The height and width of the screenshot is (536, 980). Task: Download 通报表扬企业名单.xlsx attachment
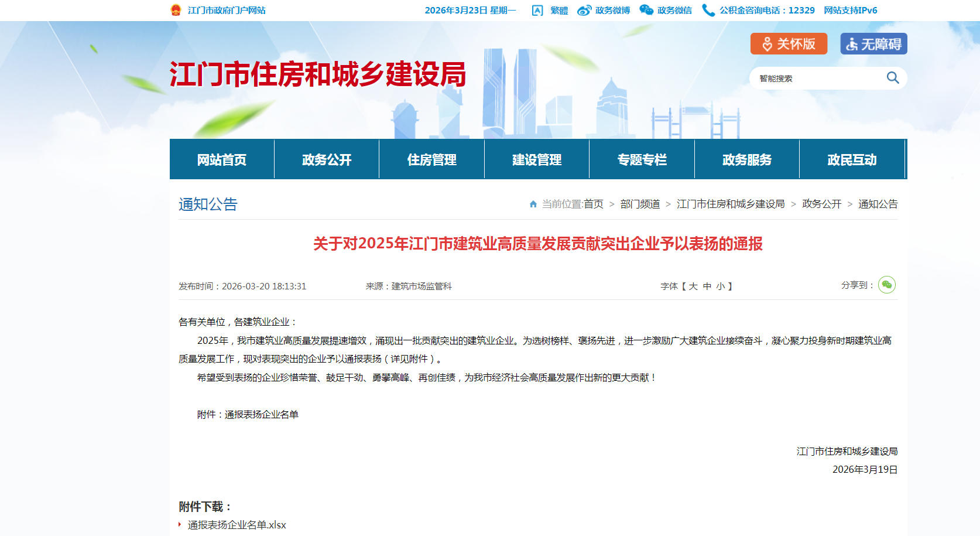coord(237,525)
